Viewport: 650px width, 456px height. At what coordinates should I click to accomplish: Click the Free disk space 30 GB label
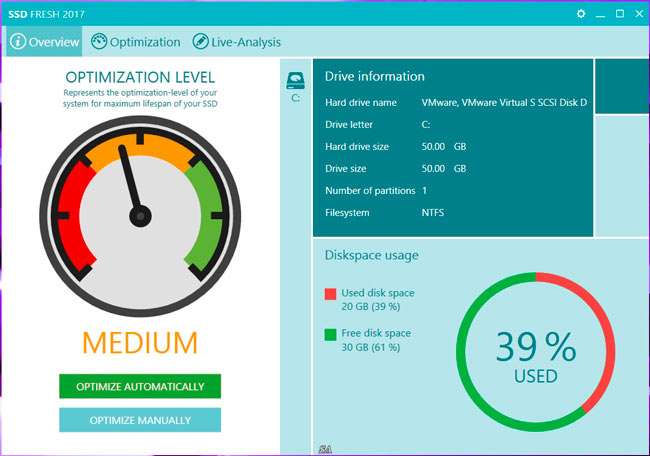point(376,340)
